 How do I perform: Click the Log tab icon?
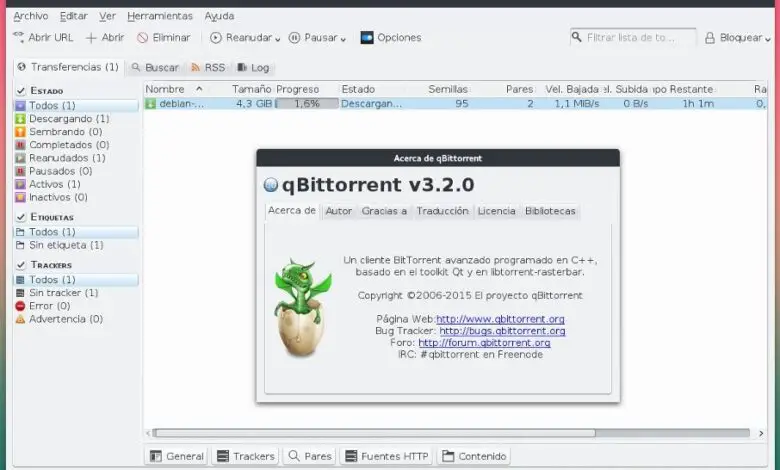(241, 67)
